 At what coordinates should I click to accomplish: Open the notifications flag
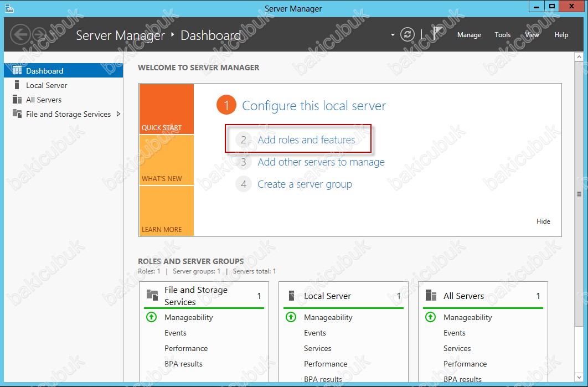click(x=437, y=34)
